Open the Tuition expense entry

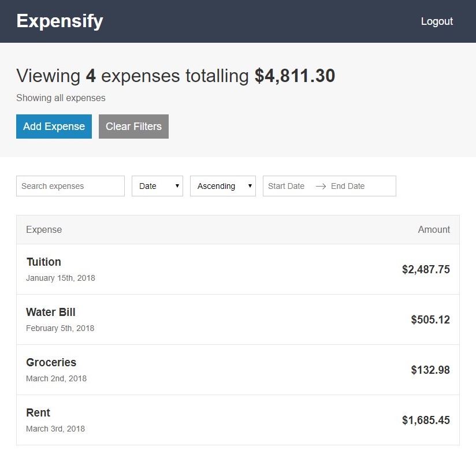238,269
